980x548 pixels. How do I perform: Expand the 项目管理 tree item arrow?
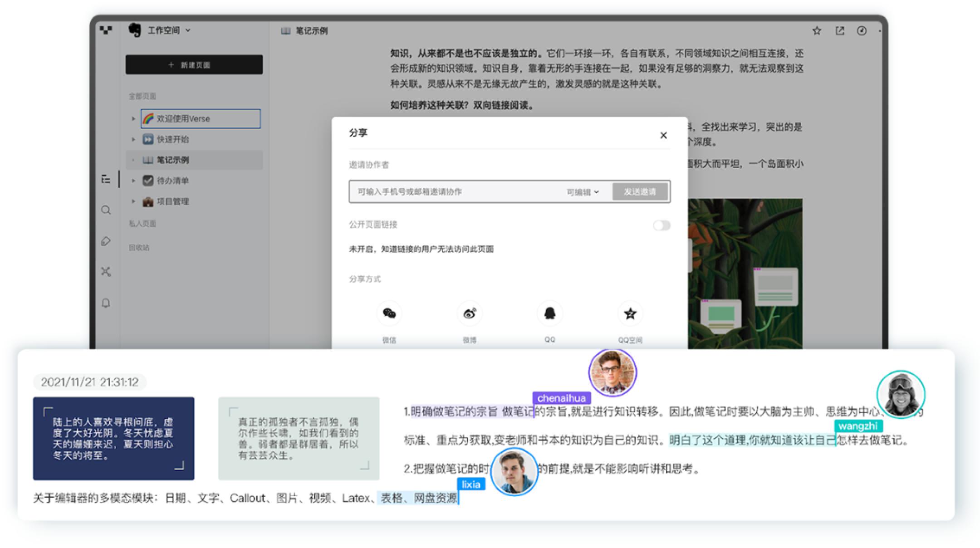(x=133, y=201)
